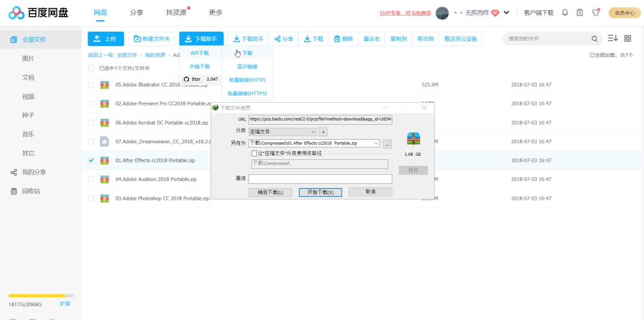Open the notification bell icon

565,13
